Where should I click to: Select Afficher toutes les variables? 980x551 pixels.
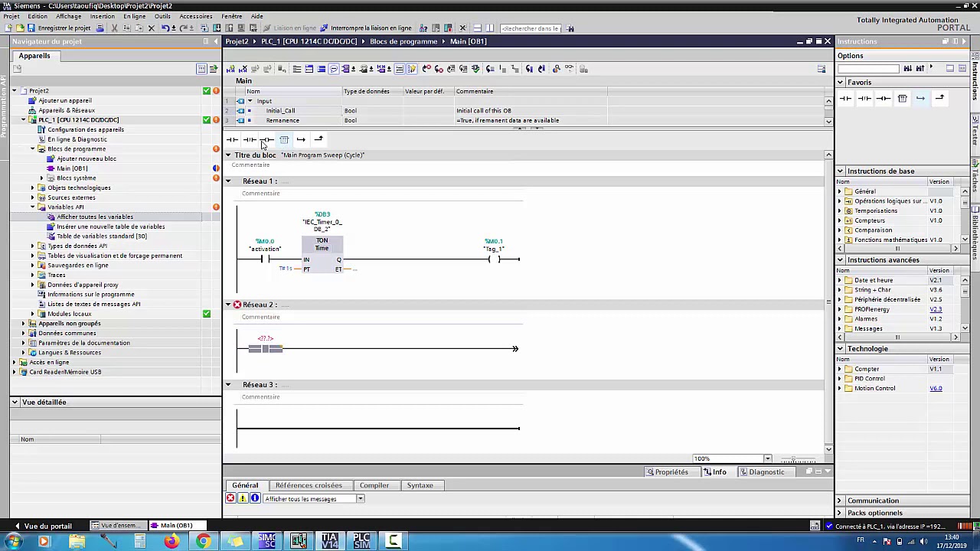(x=95, y=217)
